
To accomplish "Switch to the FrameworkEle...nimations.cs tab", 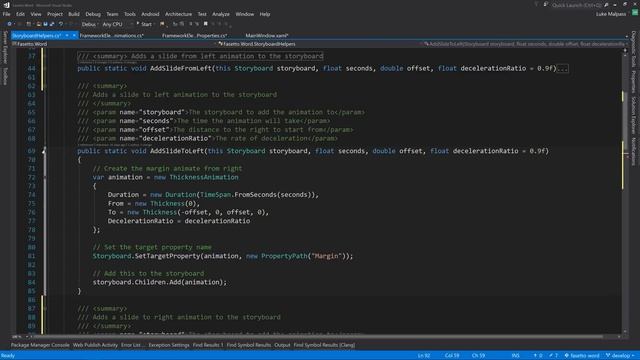I will point(111,36).
